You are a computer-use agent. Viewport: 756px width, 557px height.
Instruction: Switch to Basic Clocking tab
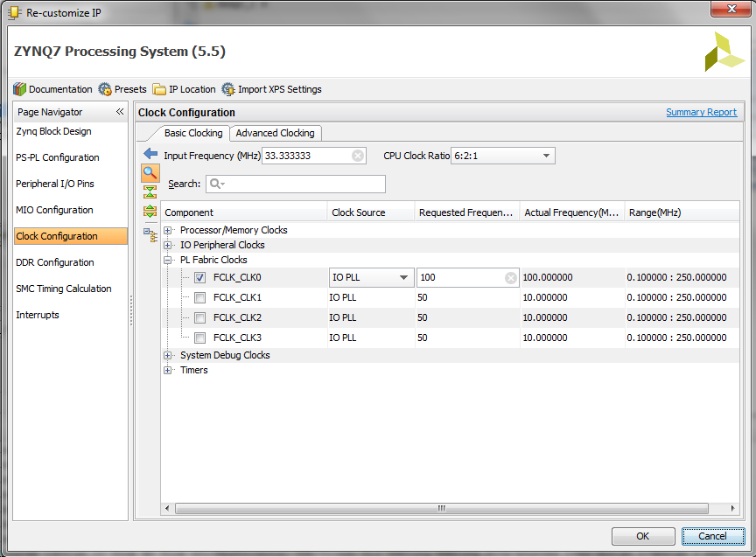coord(193,133)
